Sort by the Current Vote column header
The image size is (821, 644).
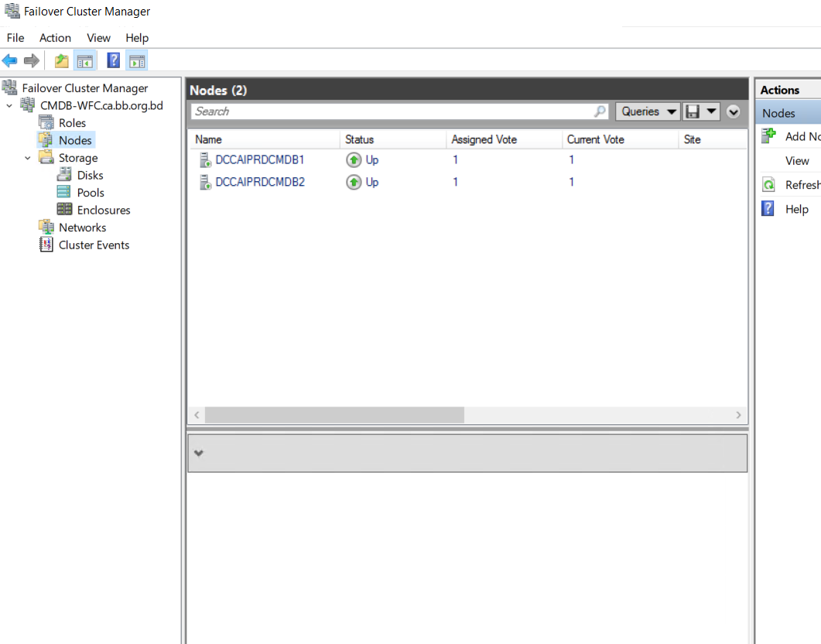621,139
